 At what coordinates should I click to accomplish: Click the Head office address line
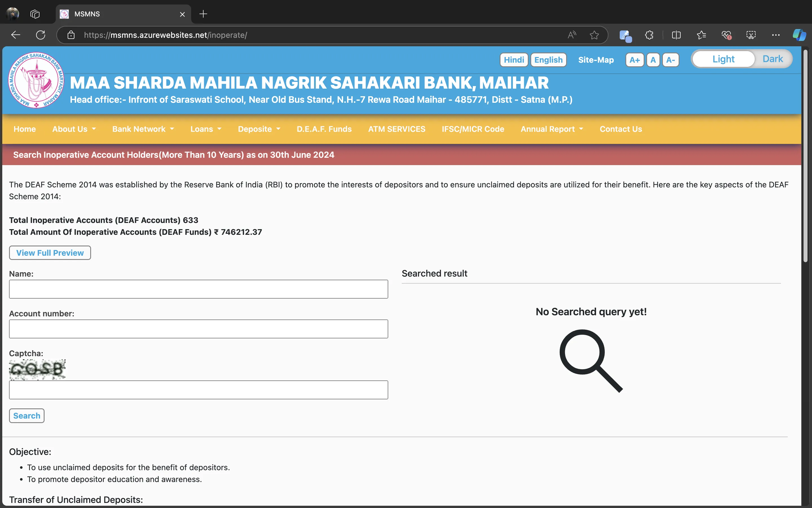click(x=321, y=99)
